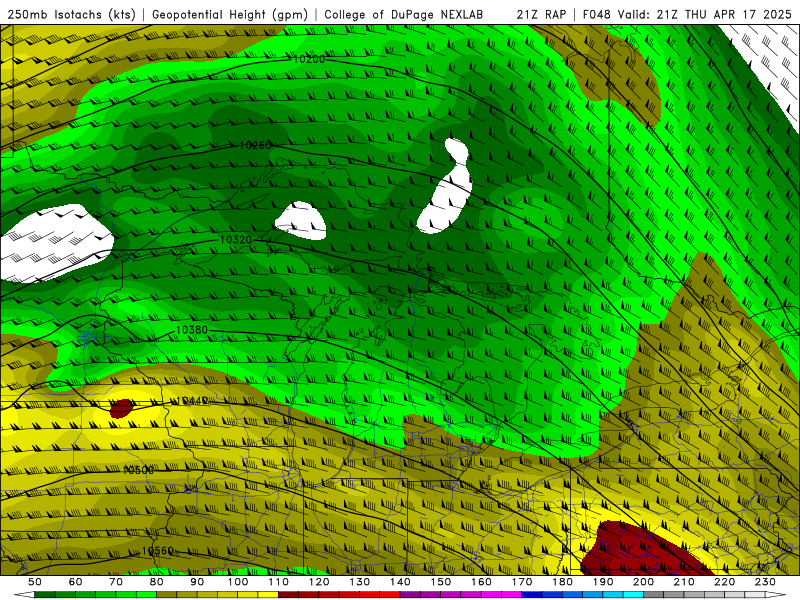Click the small dark red blob beside the 10440 label

pos(121,408)
